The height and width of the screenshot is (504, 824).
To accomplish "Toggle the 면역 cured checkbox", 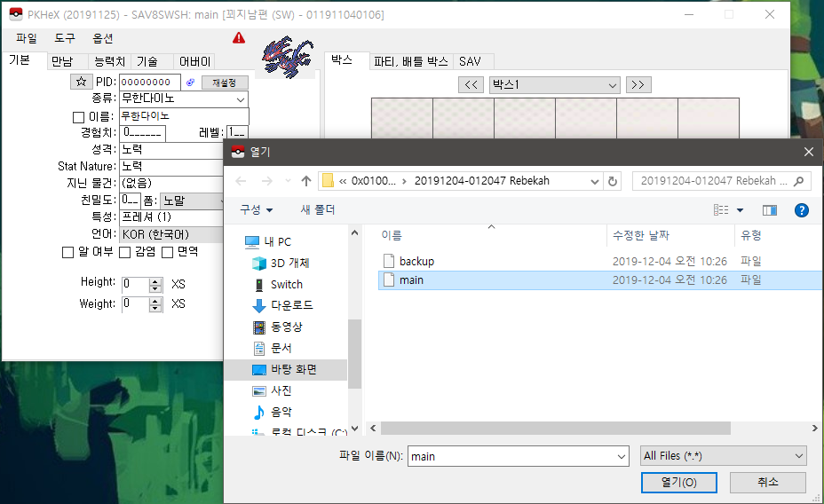I will 167,253.
